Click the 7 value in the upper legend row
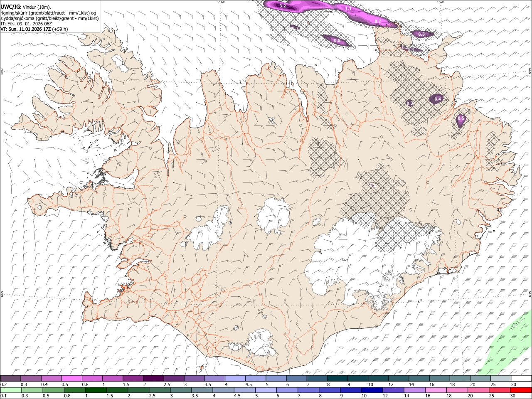532x399 pixels. tap(307, 384)
